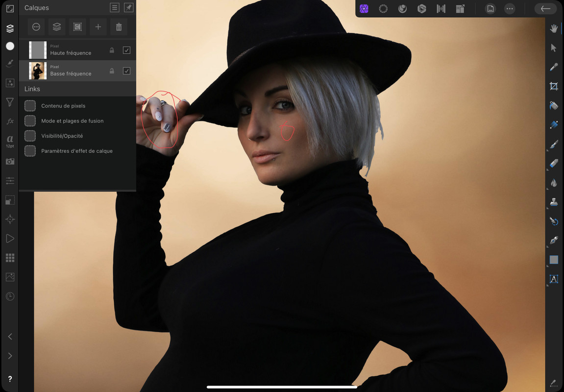Pin the Calques panel open
The width and height of the screenshot is (564, 392).
pos(128,7)
